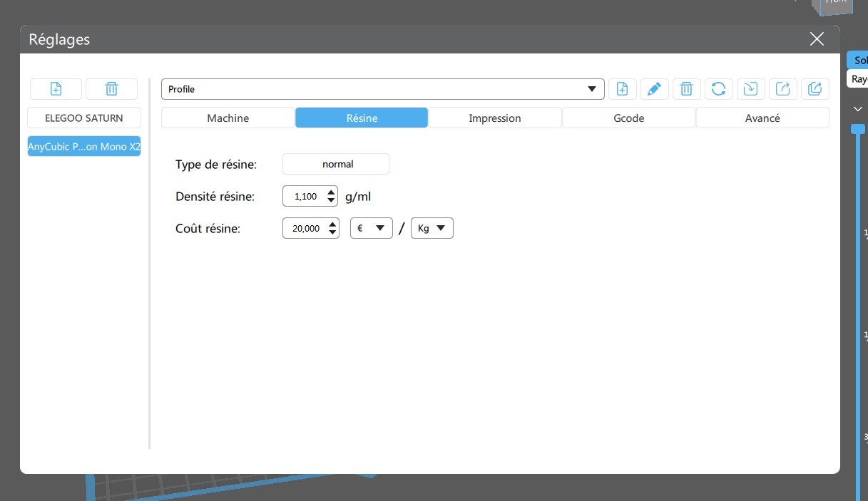The height and width of the screenshot is (501, 868).
Task: Open the Kg unit dropdown
Action: [x=432, y=228]
